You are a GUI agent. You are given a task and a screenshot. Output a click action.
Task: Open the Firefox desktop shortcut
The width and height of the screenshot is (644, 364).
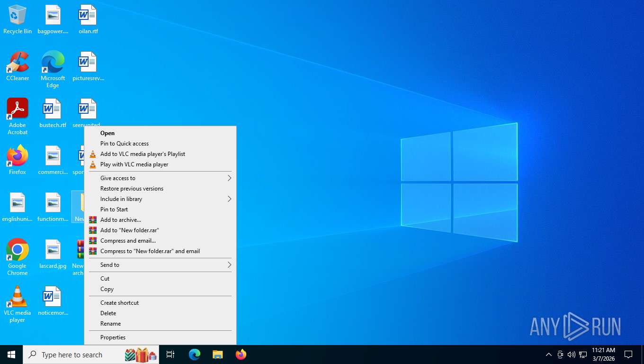[x=18, y=160]
